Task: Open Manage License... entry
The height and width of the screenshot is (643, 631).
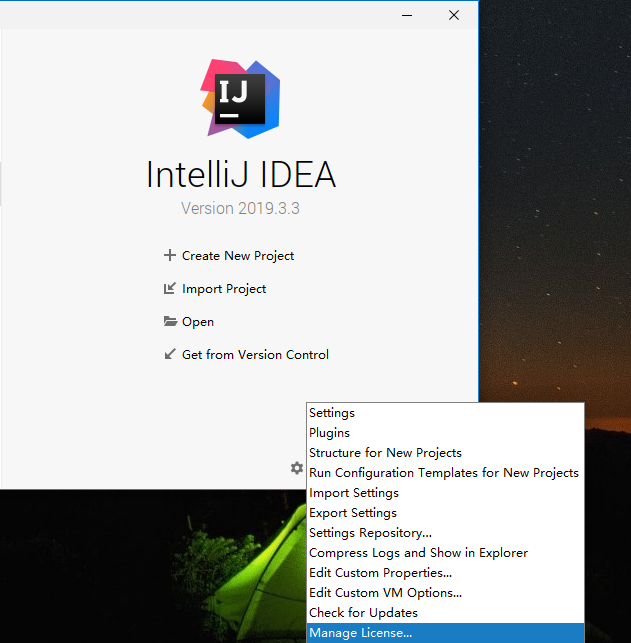Action: (x=445, y=633)
